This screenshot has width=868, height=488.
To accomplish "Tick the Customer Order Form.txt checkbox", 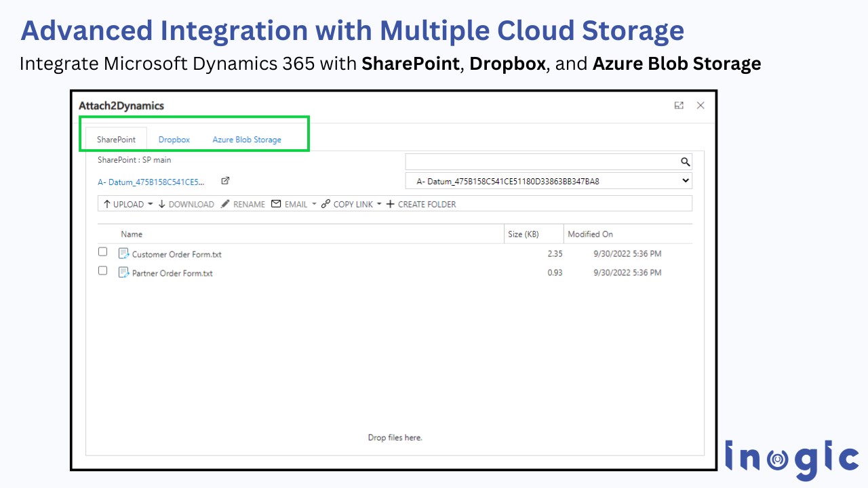I will click(x=103, y=251).
